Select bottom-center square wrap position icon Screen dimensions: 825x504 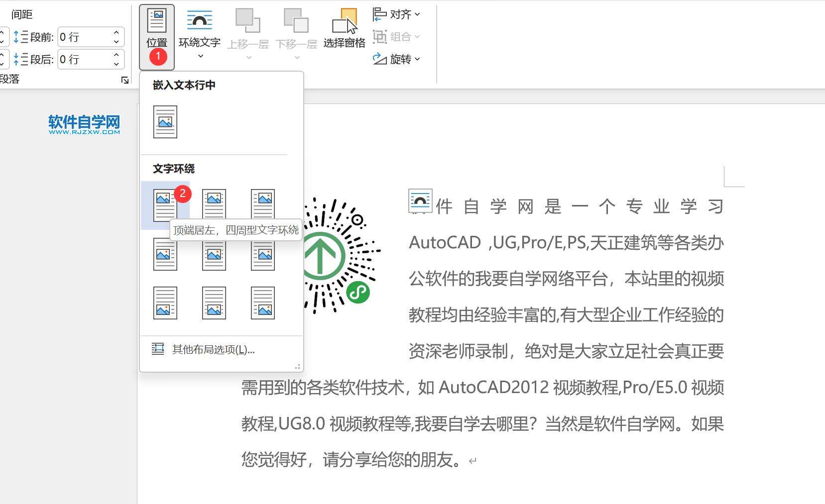click(214, 302)
